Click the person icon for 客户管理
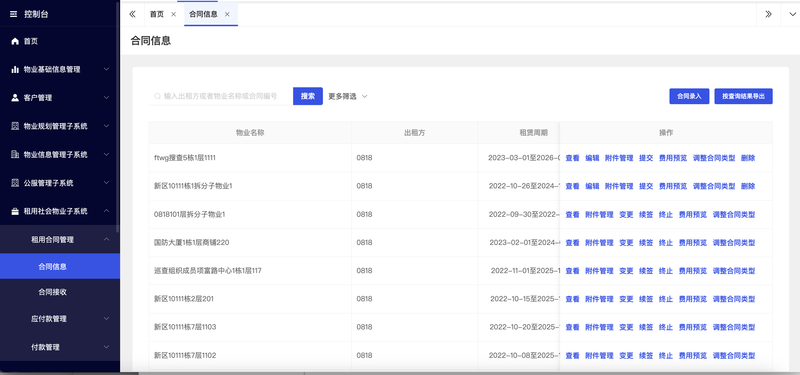The image size is (800, 375). (15, 97)
